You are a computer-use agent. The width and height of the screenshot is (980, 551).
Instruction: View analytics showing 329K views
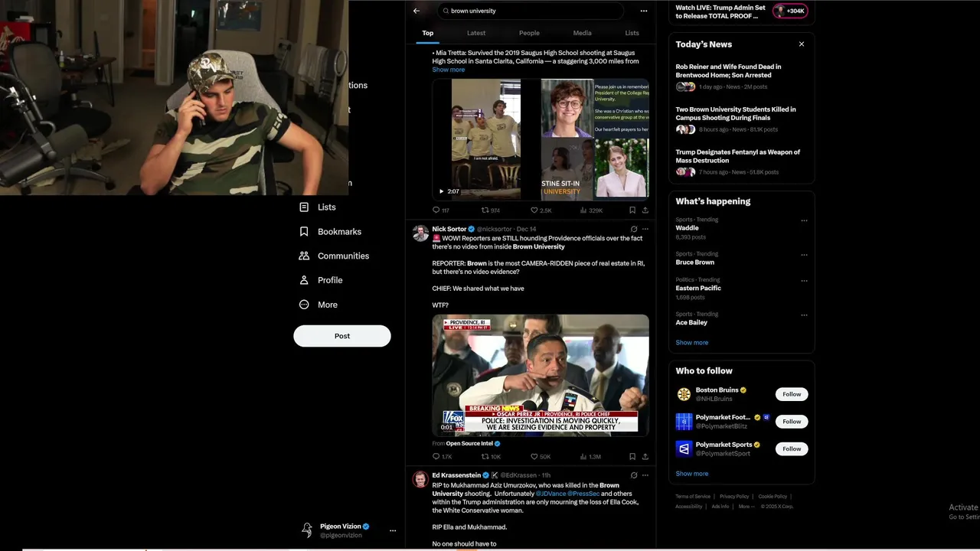(591, 210)
